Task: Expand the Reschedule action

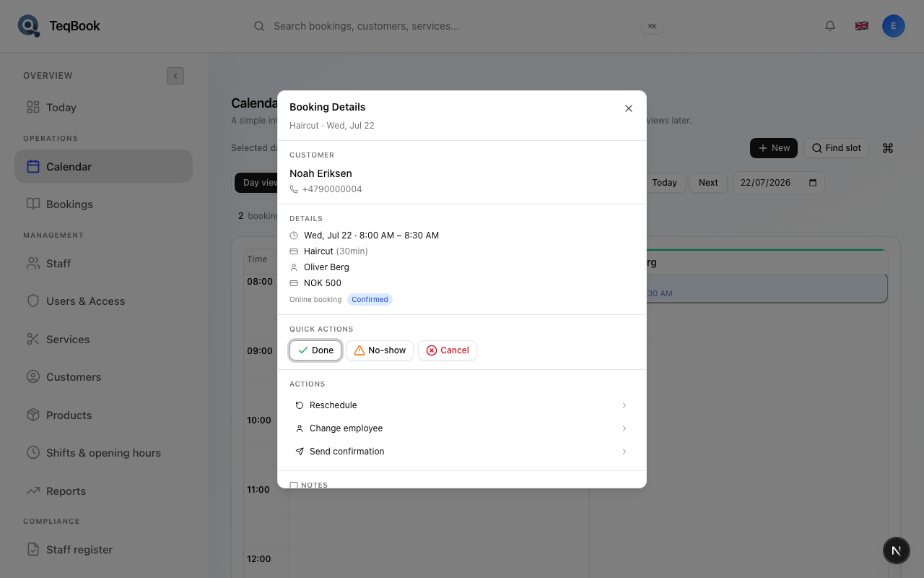Action: pos(462,405)
